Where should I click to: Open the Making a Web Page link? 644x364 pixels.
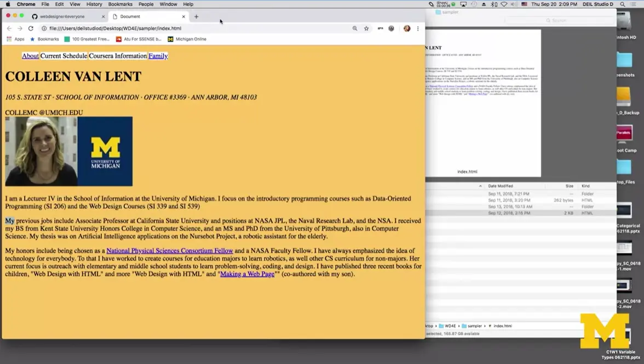248,273
